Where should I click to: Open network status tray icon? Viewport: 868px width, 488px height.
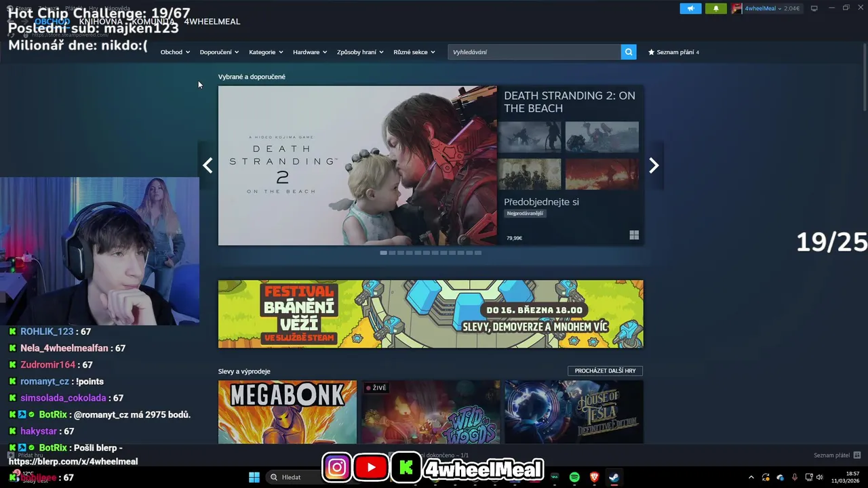tap(809, 477)
